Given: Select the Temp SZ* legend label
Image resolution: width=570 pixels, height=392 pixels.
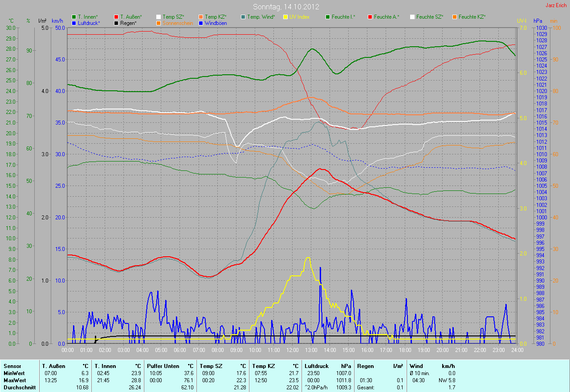Looking at the screenshot, I should coord(173,17).
